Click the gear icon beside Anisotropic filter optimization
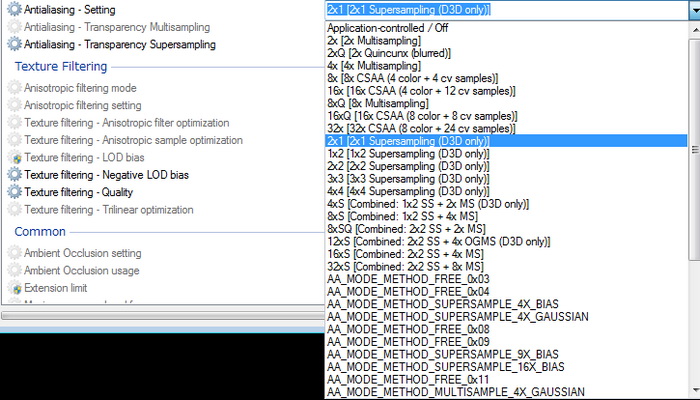 (x=14, y=122)
